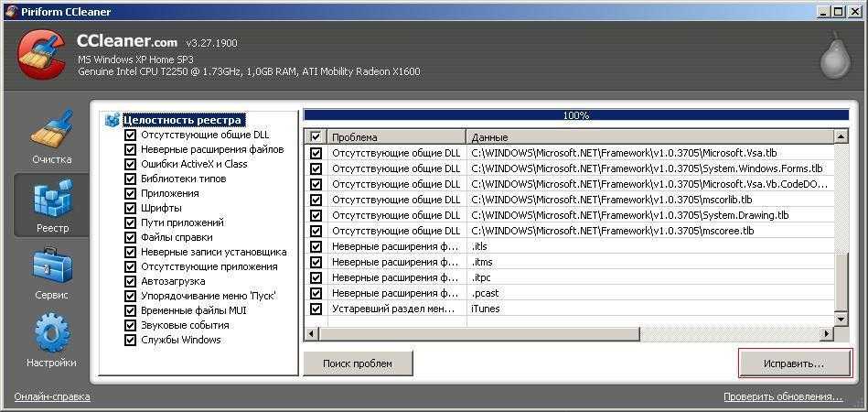Sort results by Проблема column
868x412 pixels.
click(x=396, y=136)
